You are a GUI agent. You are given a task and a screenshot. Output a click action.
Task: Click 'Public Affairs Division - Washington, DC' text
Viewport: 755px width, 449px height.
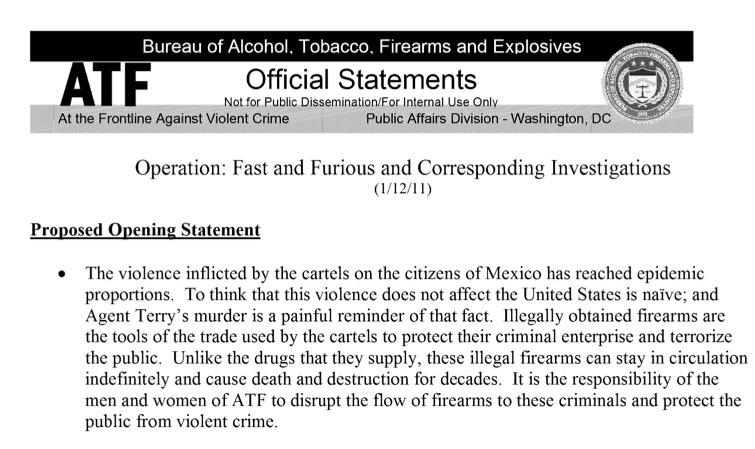[488, 119]
